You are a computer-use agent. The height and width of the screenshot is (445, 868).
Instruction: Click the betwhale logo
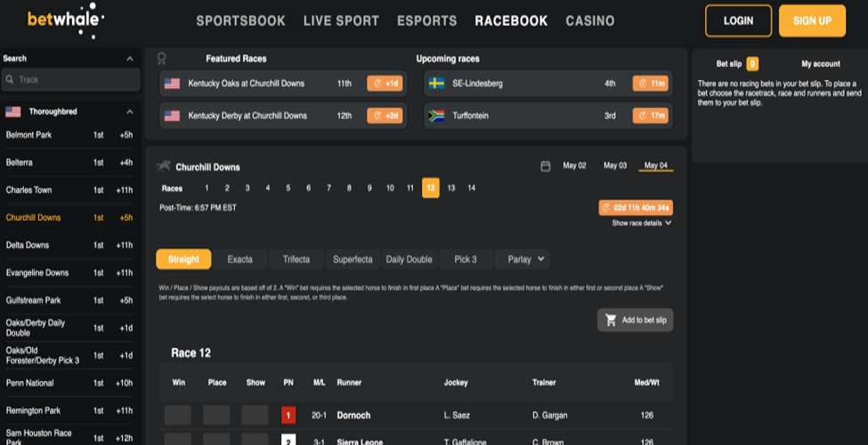tap(66, 20)
